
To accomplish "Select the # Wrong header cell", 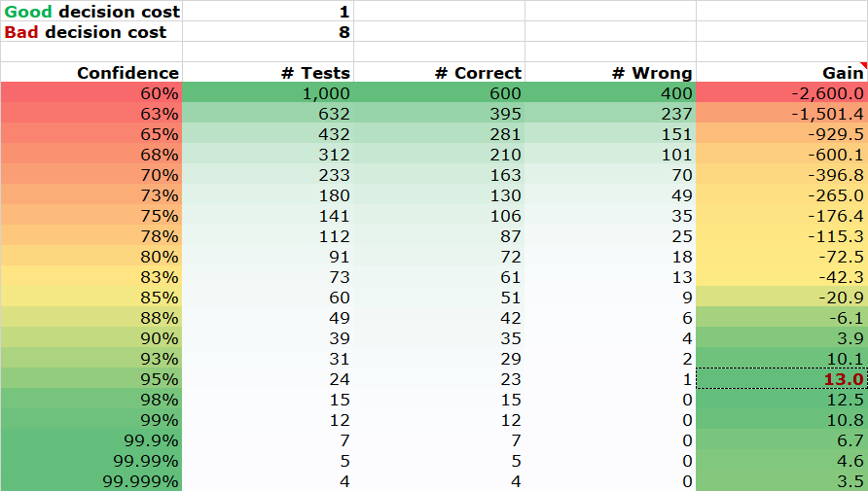I will pos(610,72).
